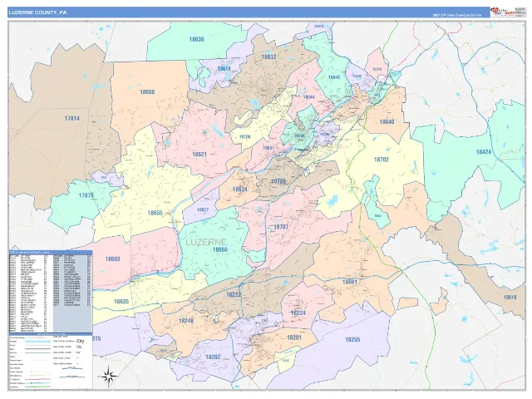Select the 17878 ZIP code label
Viewport: 532px width, 399px height.
pyautogui.click(x=86, y=195)
